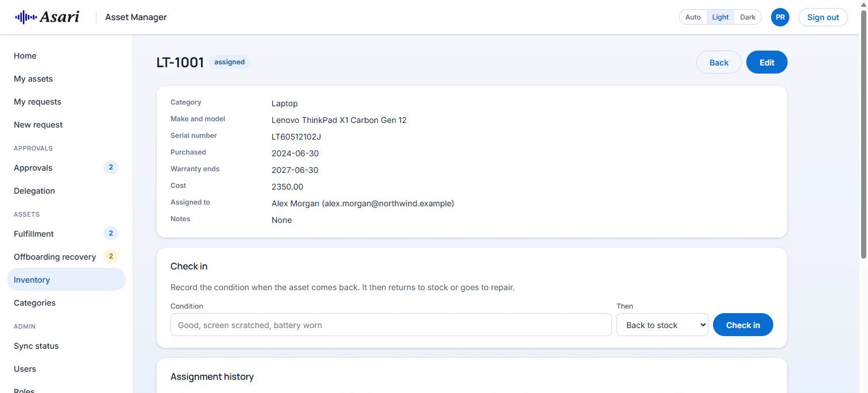Click Lenovo ThinkPad X1 Carbon Gen 12 text
The width and height of the screenshot is (868, 393).
tap(339, 120)
